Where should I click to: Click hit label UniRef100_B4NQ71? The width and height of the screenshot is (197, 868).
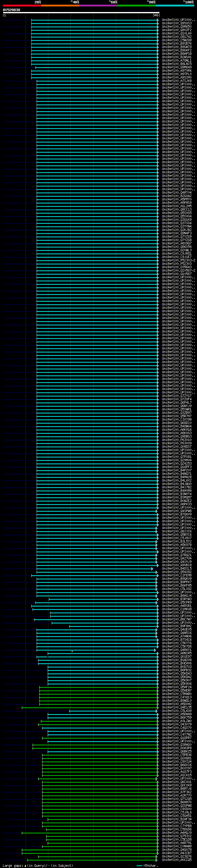tap(177, 474)
